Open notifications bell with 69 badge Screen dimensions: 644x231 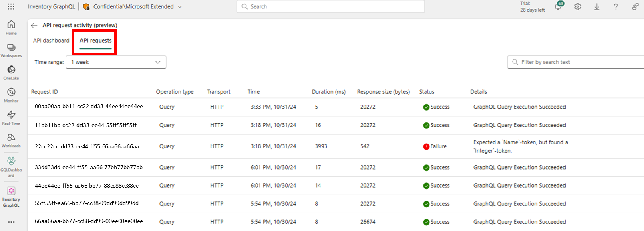(559, 6)
